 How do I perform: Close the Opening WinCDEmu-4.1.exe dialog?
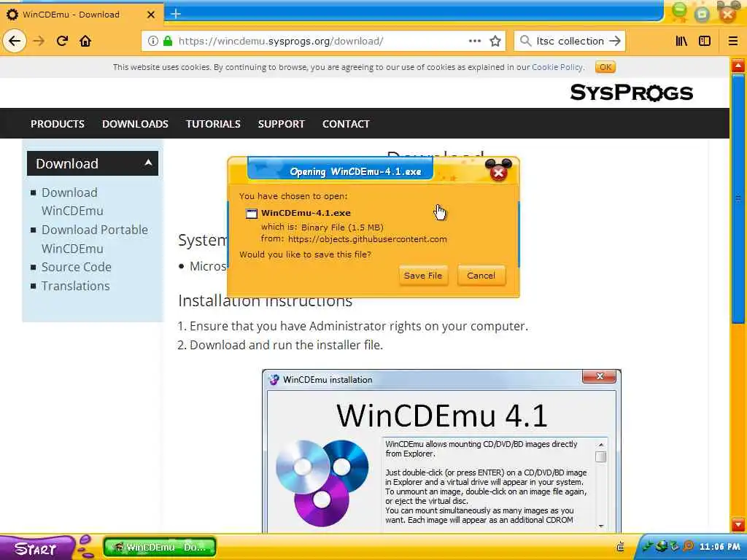(498, 172)
